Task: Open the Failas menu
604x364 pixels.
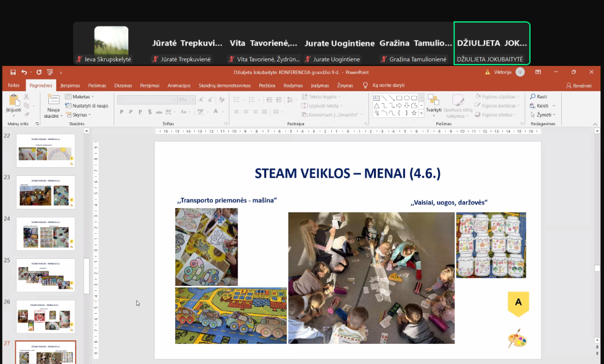Action: [x=14, y=86]
